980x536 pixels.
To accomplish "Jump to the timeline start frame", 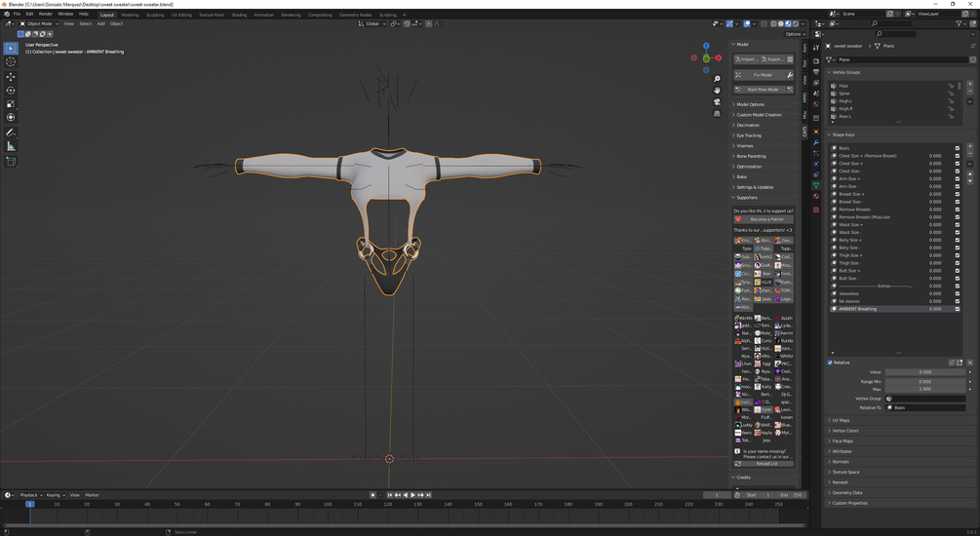I will [389, 495].
